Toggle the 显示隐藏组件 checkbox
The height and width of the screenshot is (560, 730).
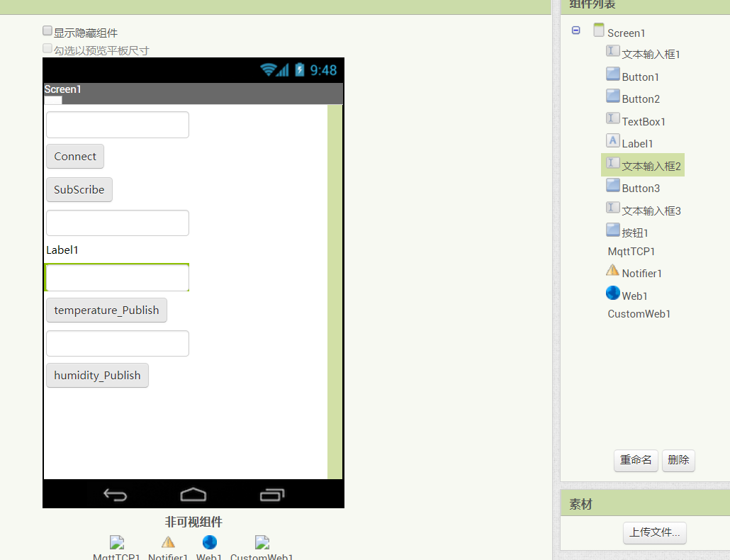point(47,31)
